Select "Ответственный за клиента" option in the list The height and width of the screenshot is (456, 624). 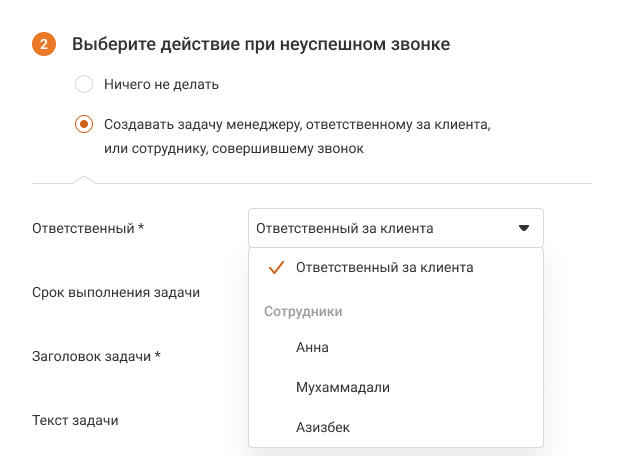(x=384, y=268)
